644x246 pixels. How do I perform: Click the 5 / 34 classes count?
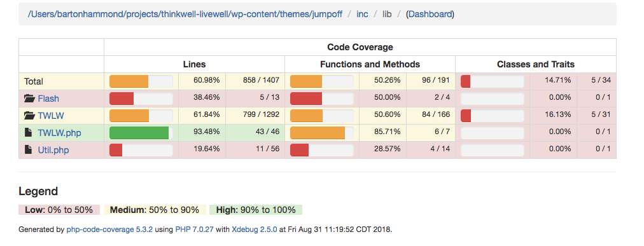click(601, 80)
